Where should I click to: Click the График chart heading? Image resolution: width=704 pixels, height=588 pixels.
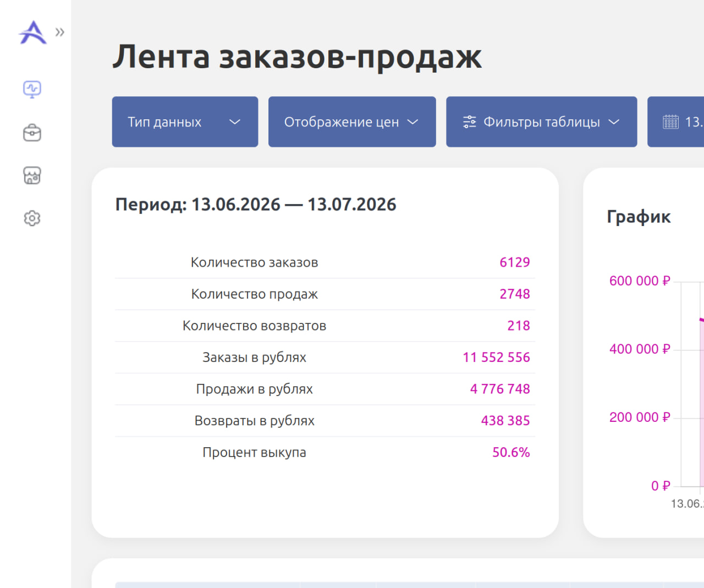pyautogui.click(x=639, y=217)
